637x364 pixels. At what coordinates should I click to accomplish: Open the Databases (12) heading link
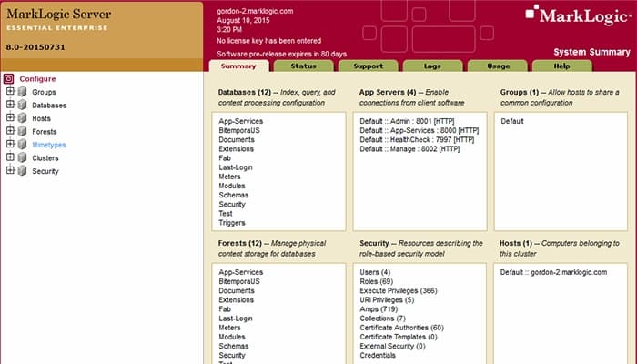tap(244, 92)
